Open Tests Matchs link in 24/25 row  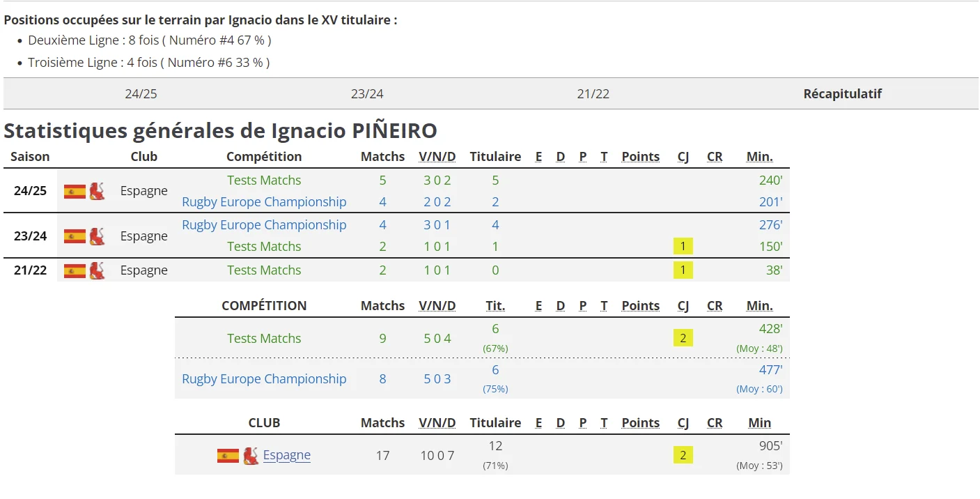(x=264, y=180)
